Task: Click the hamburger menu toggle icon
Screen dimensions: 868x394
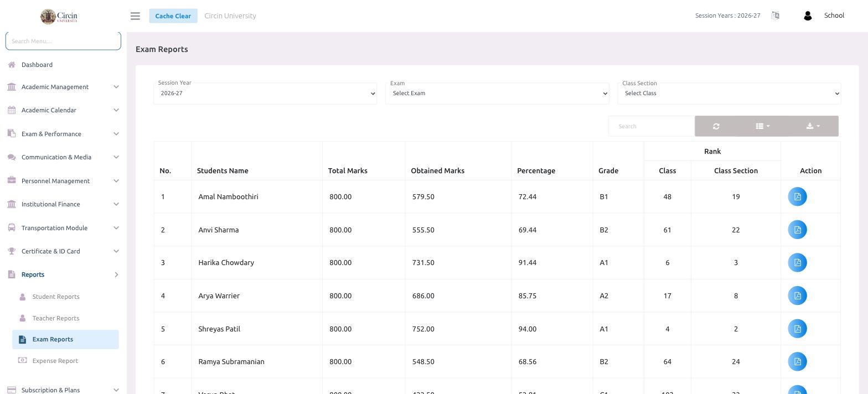Action: [x=135, y=16]
